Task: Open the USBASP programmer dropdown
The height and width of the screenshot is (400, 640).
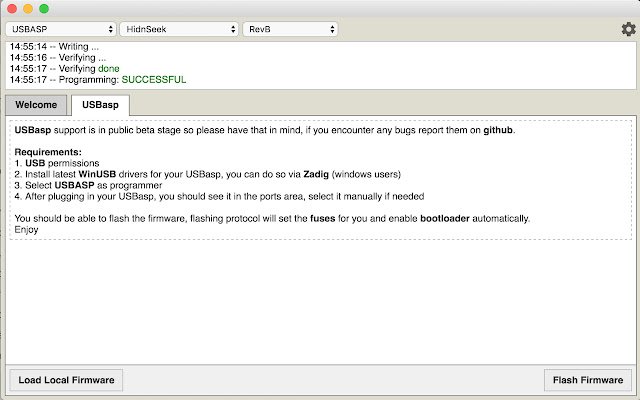Action: [61, 29]
